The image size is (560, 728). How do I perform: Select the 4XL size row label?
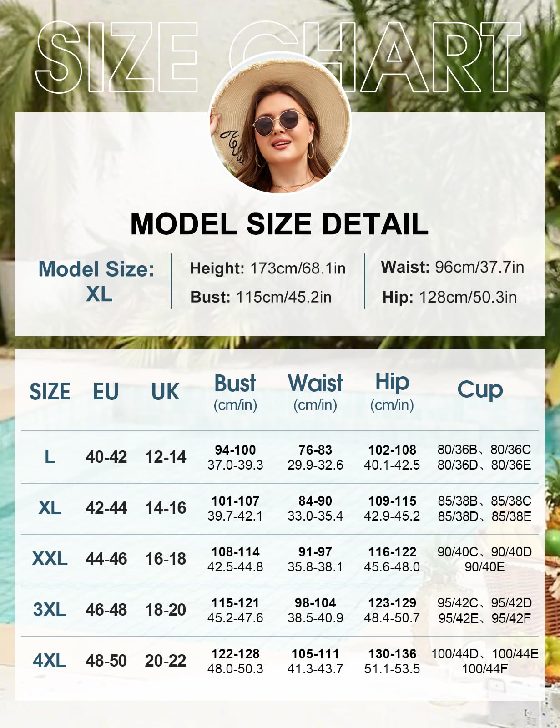click(x=50, y=661)
